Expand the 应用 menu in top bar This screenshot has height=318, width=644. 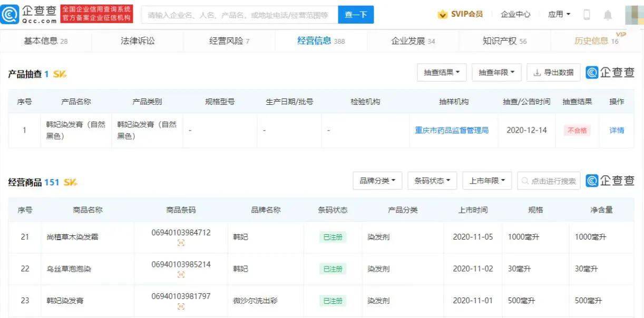click(x=560, y=14)
